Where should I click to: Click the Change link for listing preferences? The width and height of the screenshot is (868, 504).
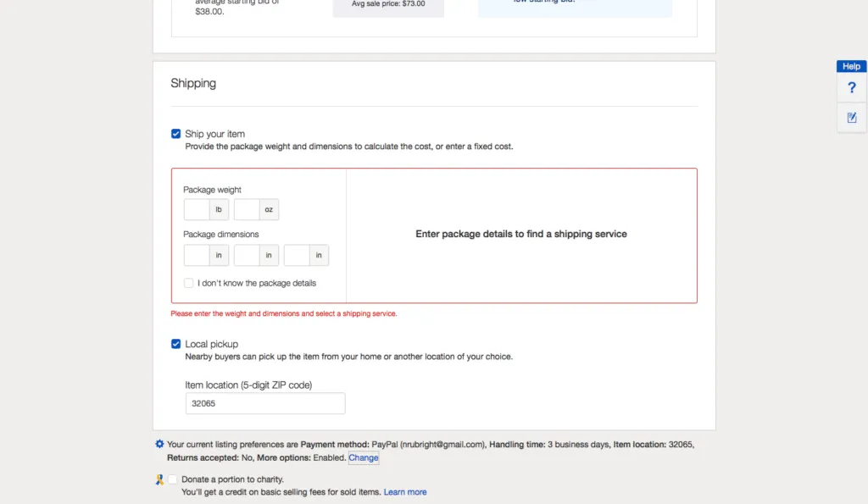coord(363,457)
